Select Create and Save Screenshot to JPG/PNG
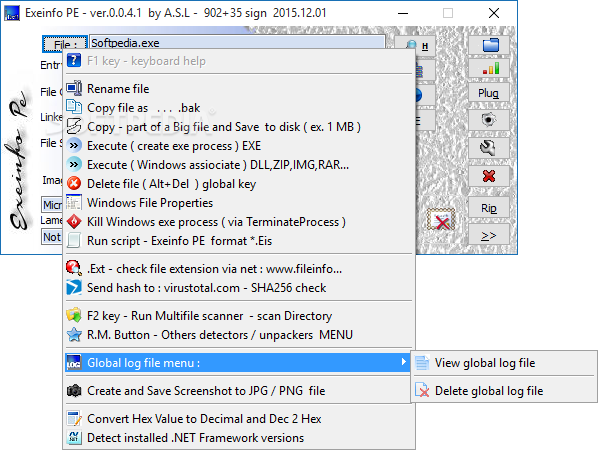The image size is (598, 450). pos(239,391)
